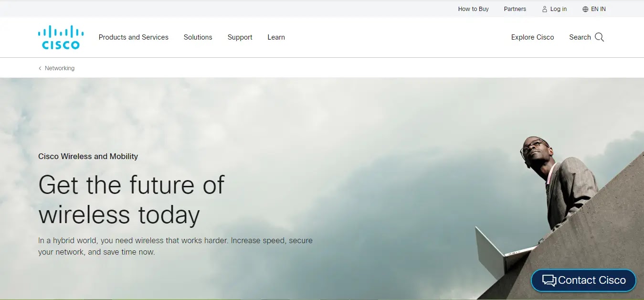Screen dimensions: 644x300
Task: Navigate back to Networking breadcrumb
Action: (x=60, y=68)
